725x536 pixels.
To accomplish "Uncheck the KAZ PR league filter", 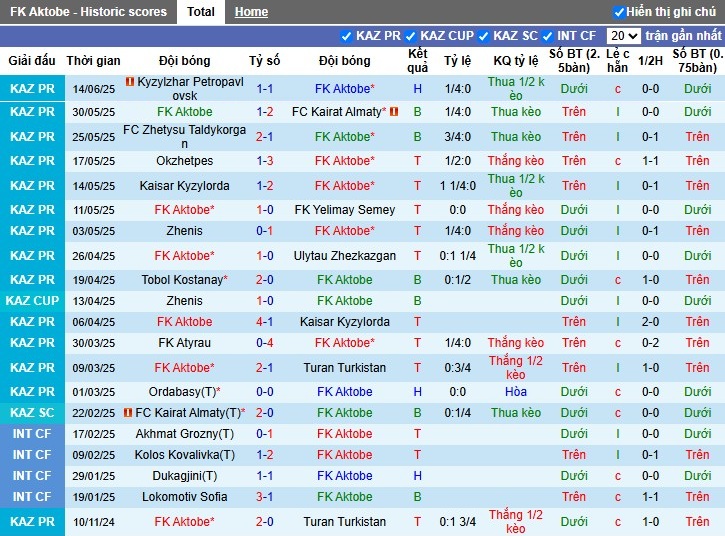I will coord(346,36).
